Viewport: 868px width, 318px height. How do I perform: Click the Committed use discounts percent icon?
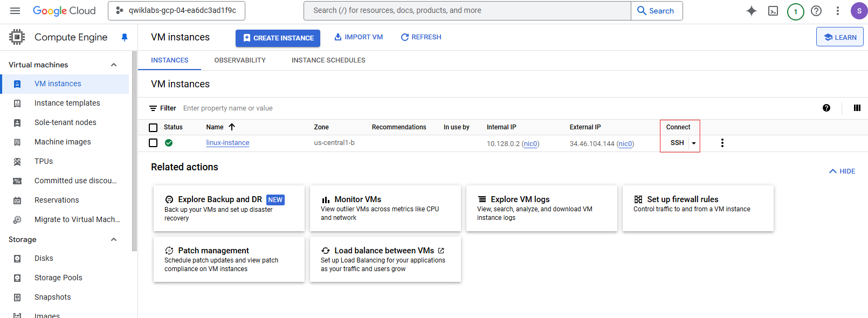(17, 181)
